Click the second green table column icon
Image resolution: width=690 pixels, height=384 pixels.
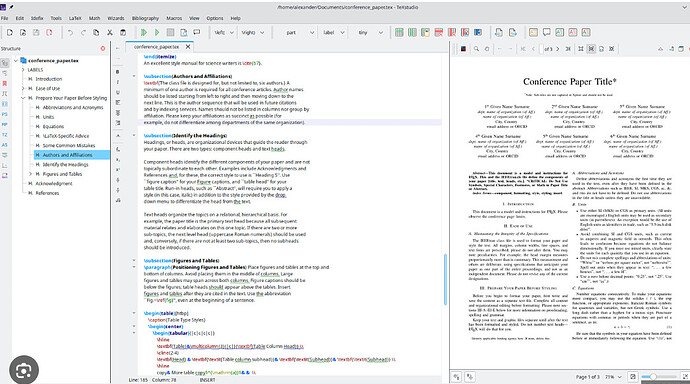(x=412, y=33)
